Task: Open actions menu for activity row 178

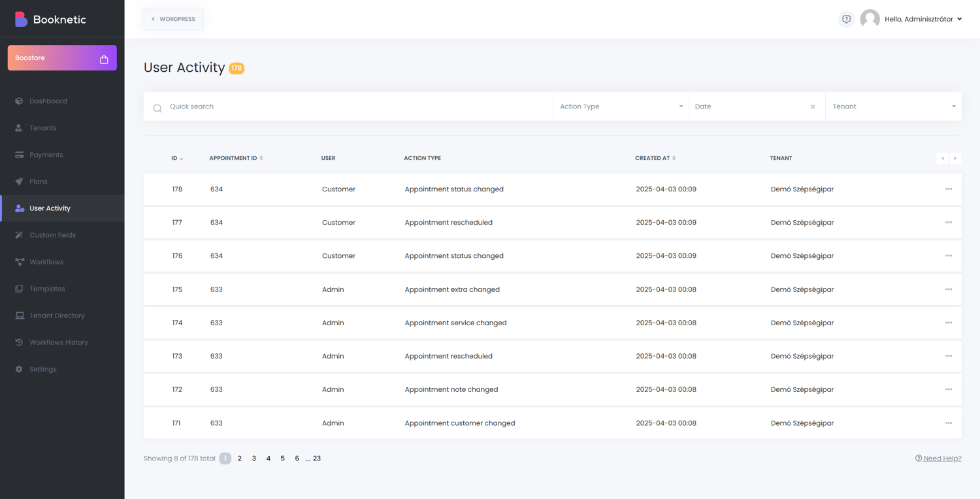Action: (949, 189)
